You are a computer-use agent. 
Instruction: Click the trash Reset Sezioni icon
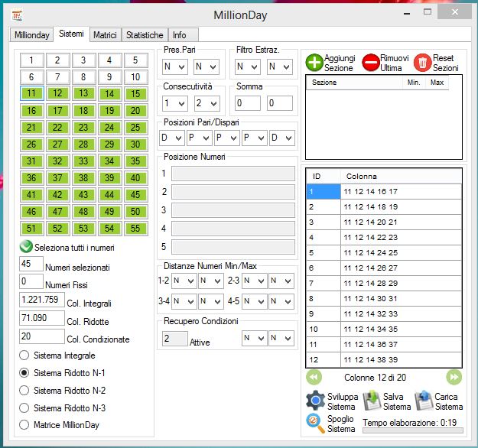[x=422, y=63]
